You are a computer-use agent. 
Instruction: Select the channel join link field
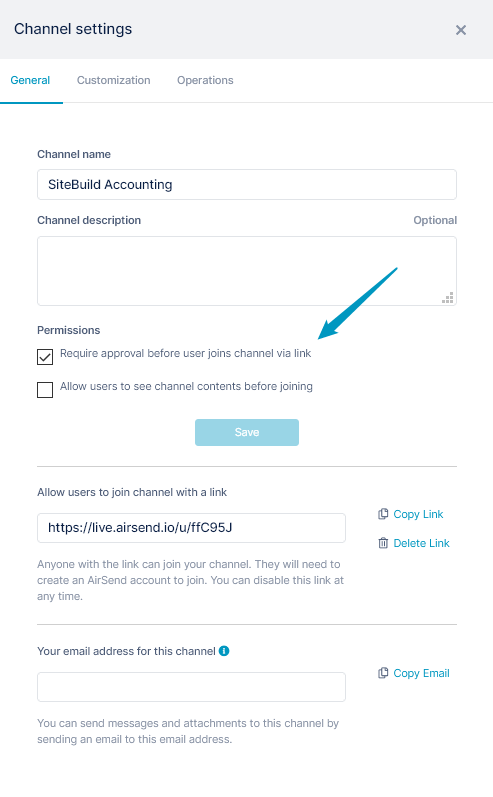pos(192,528)
